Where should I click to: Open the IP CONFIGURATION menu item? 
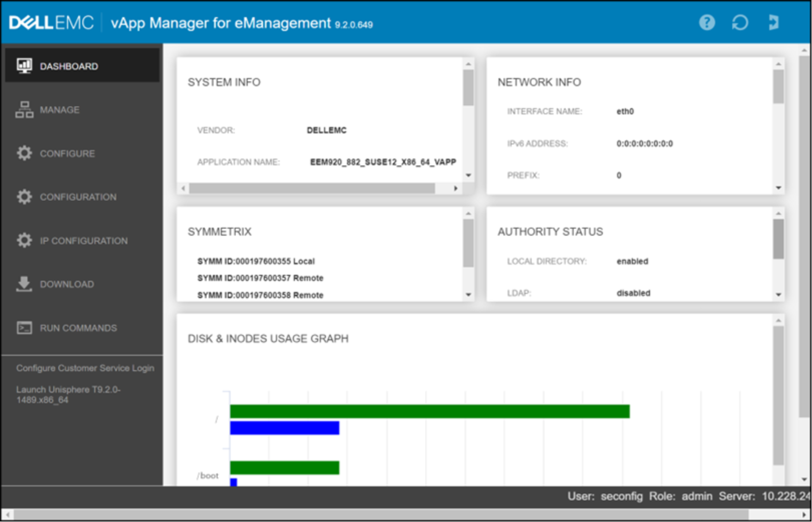tap(82, 241)
